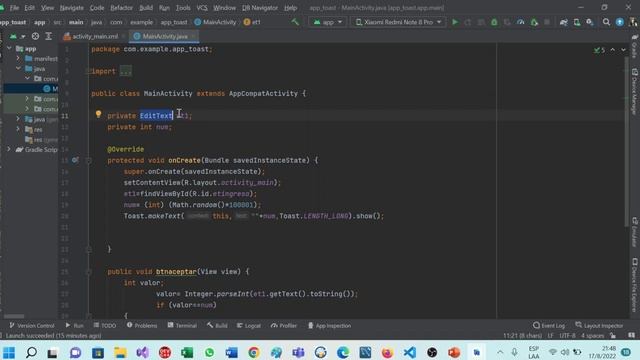Switch to the activity_main.xml tab
The height and width of the screenshot is (360, 640).
pos(95,36)
